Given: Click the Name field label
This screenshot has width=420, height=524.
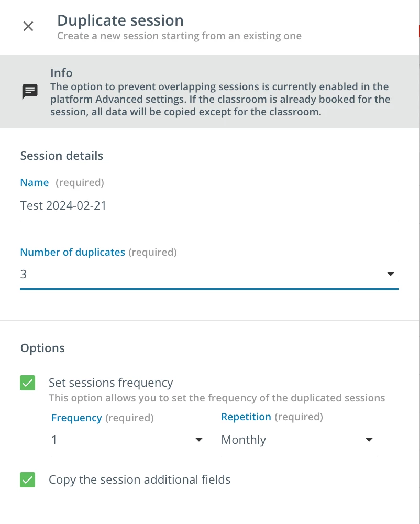Looking at the screenshot, I should [35, 182].
